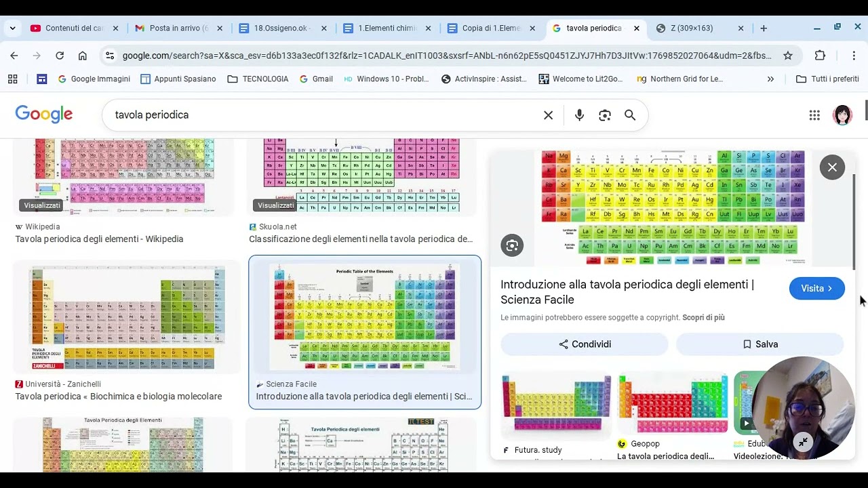This screenshot has height=488, width=868.
Task: Start voice search with microphone icon
Action: [579, 115]
